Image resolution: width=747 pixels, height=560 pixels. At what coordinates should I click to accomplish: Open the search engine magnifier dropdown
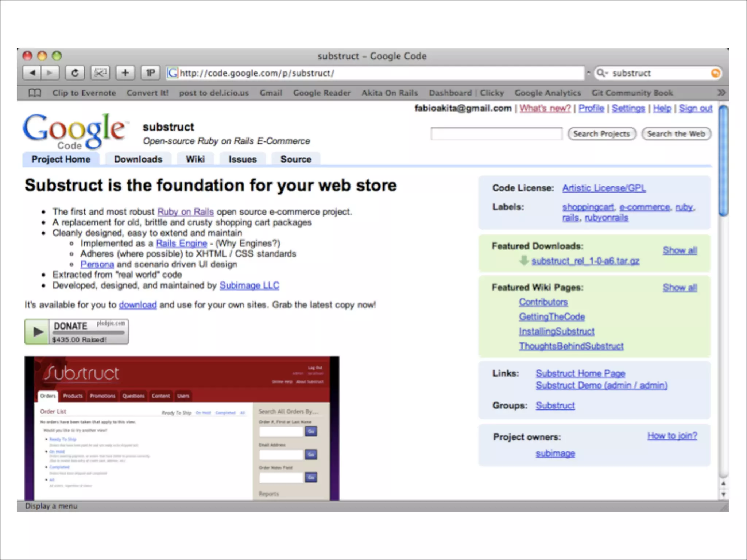click(x=601, y=73)
